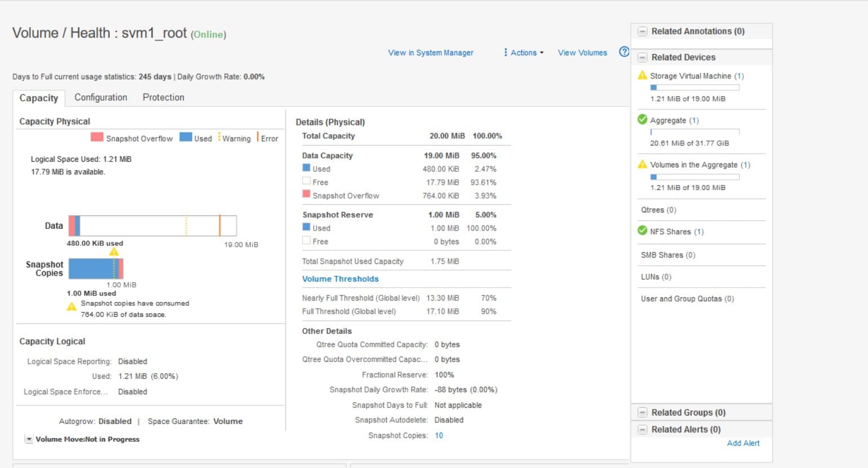Open View in System Manager
Image resolution: width=868 pixels, height=468 pixels.
pyautogui.click(x=431, y=52)
